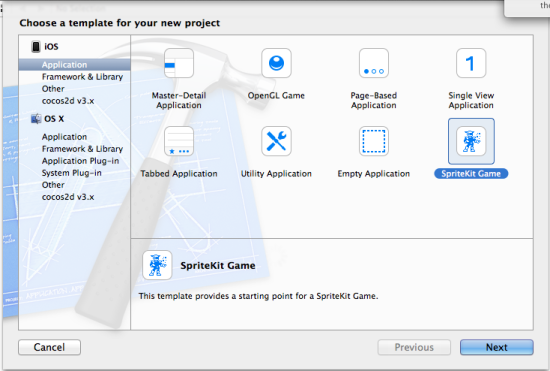Open System Plug-in category

coord(72,173)
